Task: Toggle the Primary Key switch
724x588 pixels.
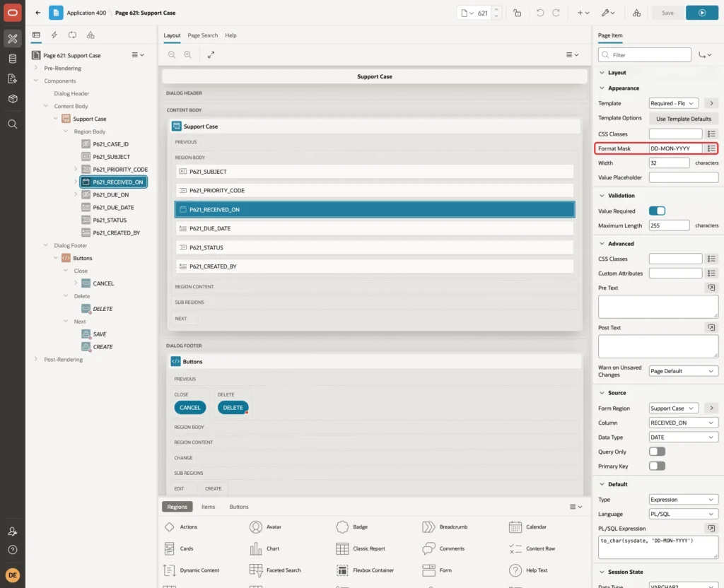Action: pyautogui.click(x=657, y=466)
